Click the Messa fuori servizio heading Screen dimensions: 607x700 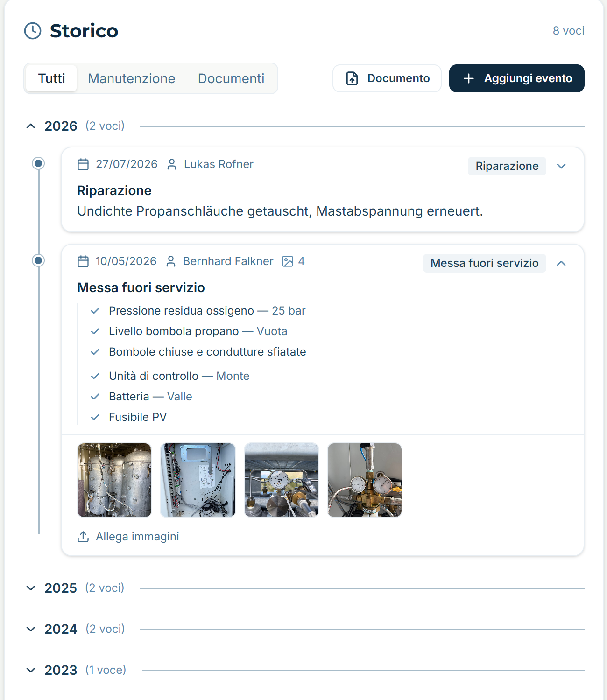point(141,287)
